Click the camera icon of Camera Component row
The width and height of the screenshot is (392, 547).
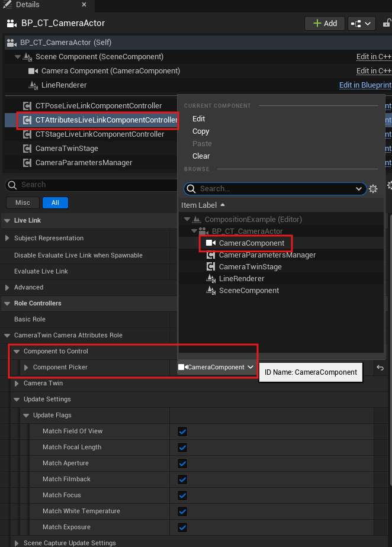click(32, 71)
